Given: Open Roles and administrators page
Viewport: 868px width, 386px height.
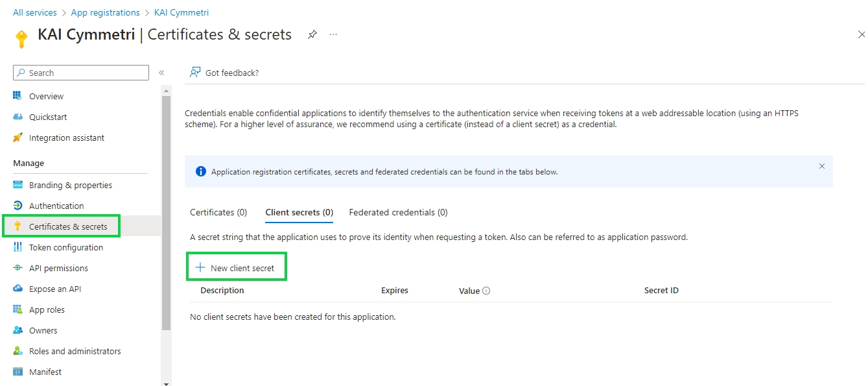Looking at the screenshot, I should 75,351.
